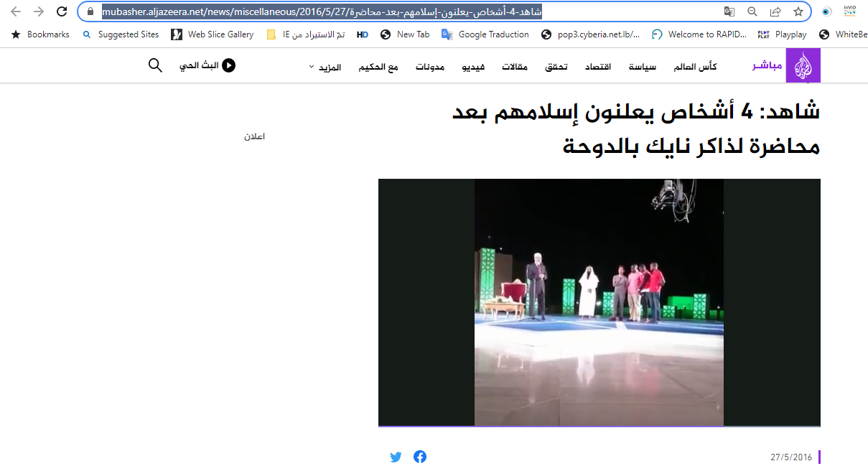Open the InVID verification extension
868x466 pixels.
(849, 11)
